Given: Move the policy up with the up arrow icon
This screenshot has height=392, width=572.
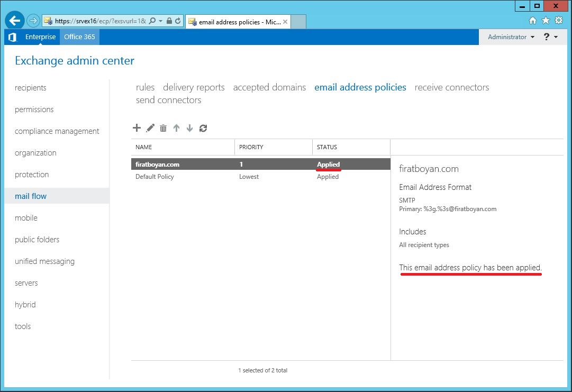Looking at the screenshot, I should pos(177,128).
